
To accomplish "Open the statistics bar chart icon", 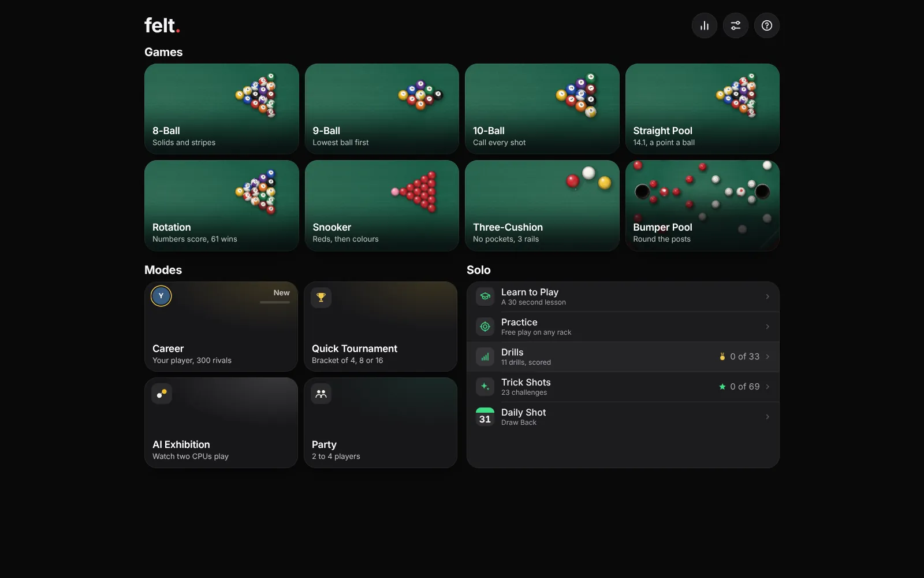I will tap(705, 25).
